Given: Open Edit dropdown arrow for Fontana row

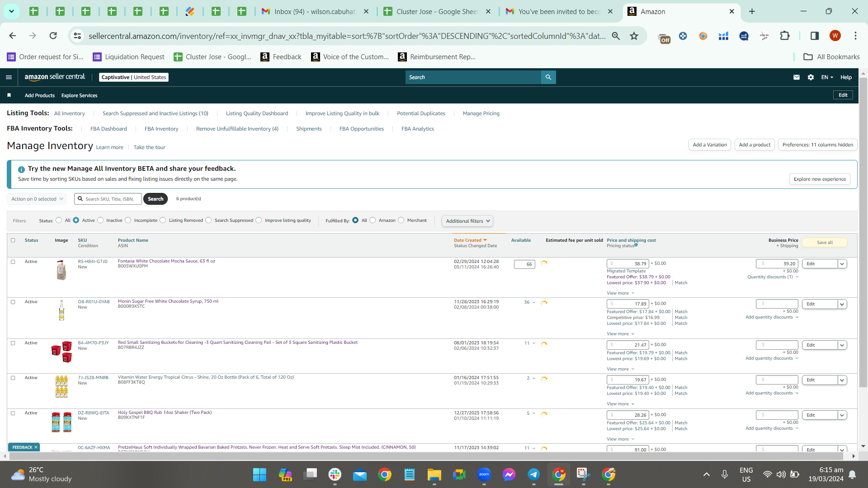Looking at the screenshot, I should pos(842,264).
